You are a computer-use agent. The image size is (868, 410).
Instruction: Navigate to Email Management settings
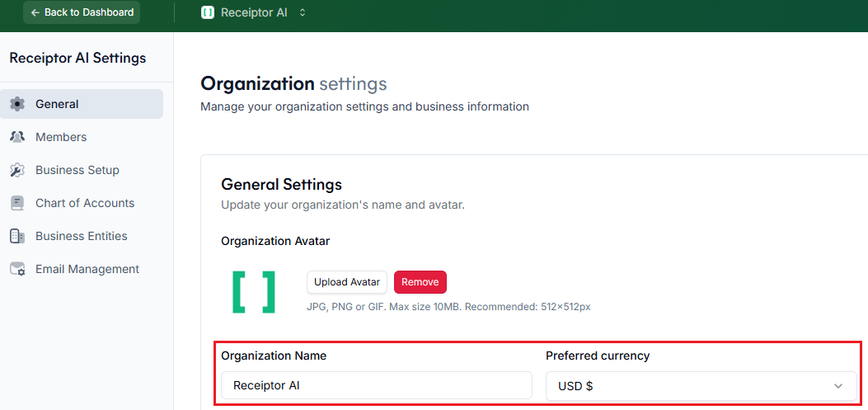click(x=87, y=269)
